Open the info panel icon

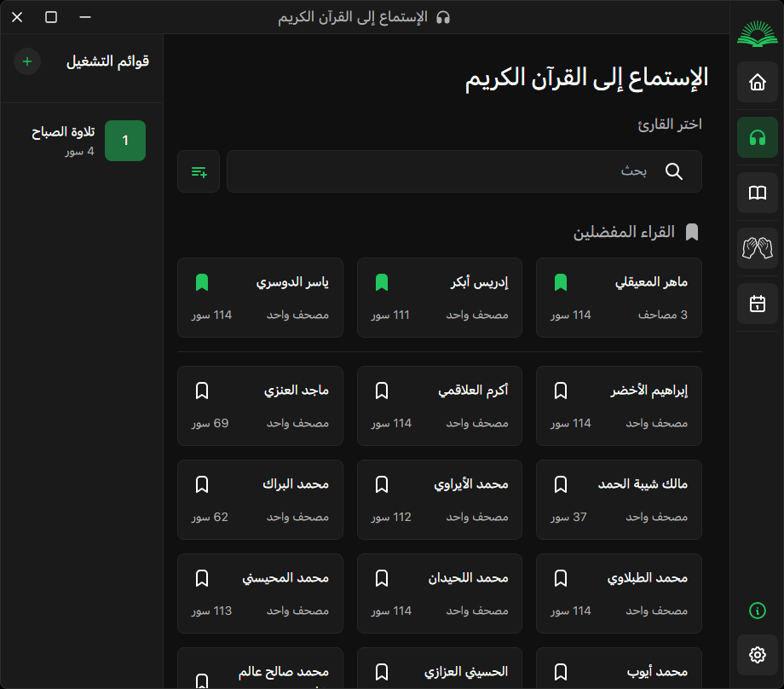pos(757,611)
